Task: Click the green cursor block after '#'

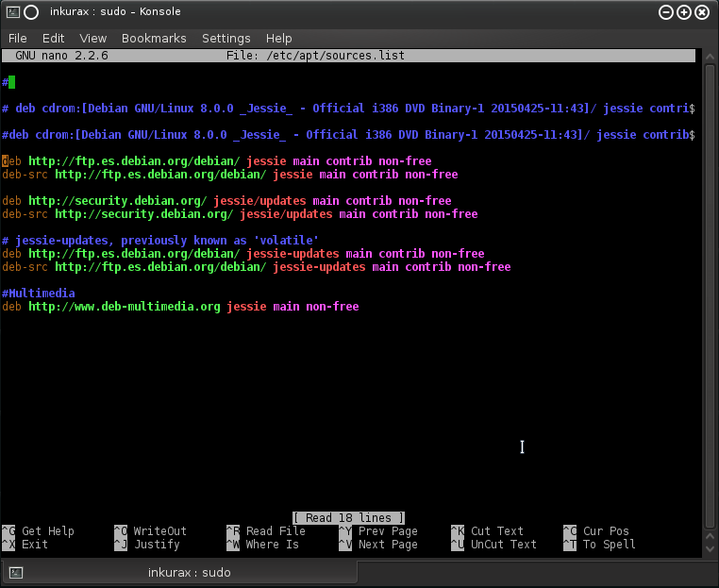Action: pos(11,82)
